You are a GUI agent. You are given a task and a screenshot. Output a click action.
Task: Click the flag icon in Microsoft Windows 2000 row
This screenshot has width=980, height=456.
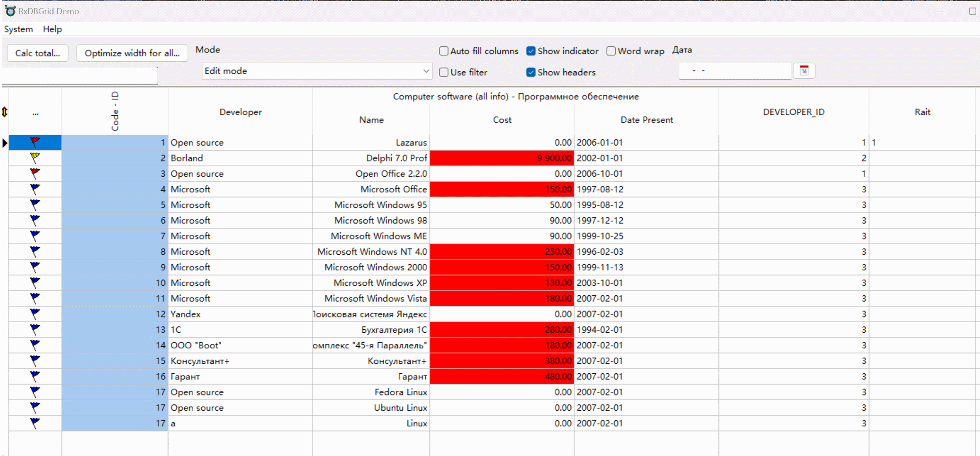35,267
